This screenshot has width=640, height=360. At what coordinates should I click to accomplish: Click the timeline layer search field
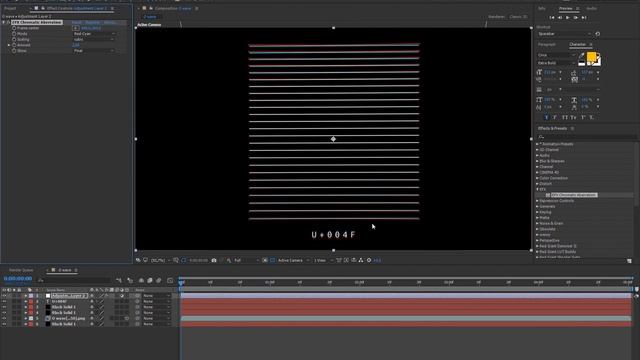tap(74, 280)
